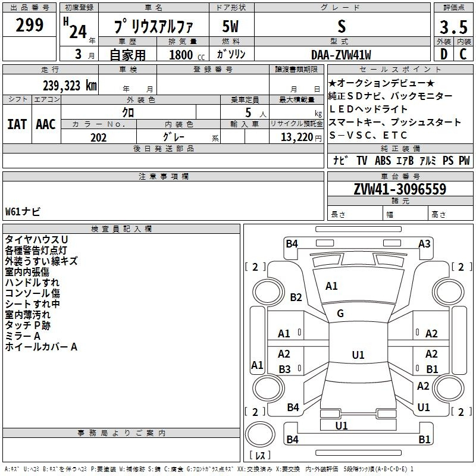Screen dimensions: 476x476
Task: Click the line S-VSC、ETC
Action: [x=368, y=135]
